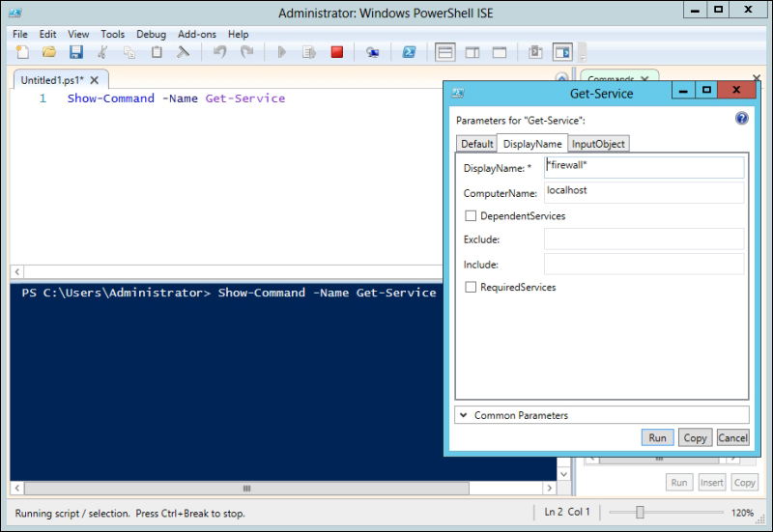Click Insert in Commands add-on pane
This screenshot has height=532, width=773.
tap(712, 482)
